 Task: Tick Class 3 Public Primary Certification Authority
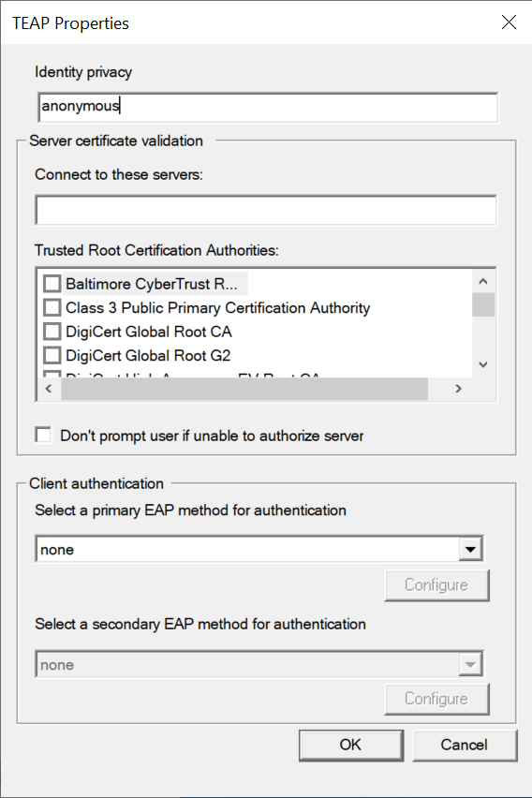click(52, 307)
